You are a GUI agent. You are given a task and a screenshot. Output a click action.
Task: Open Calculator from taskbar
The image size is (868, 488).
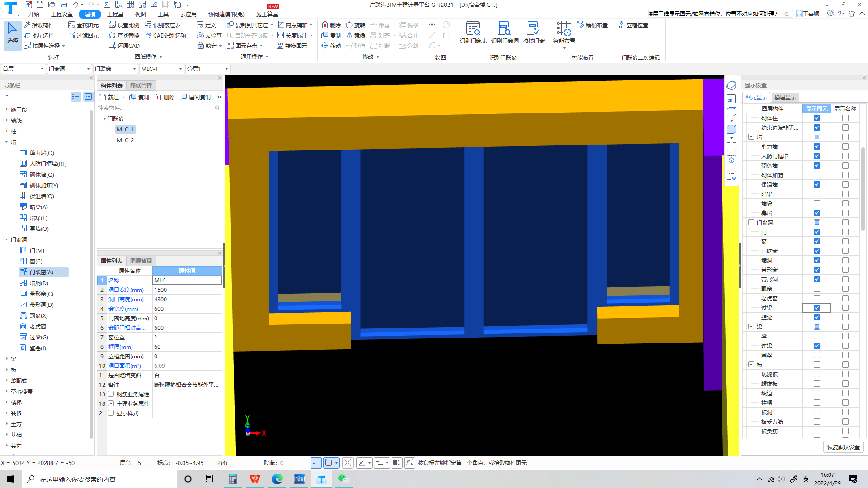(x=233, y=479)
